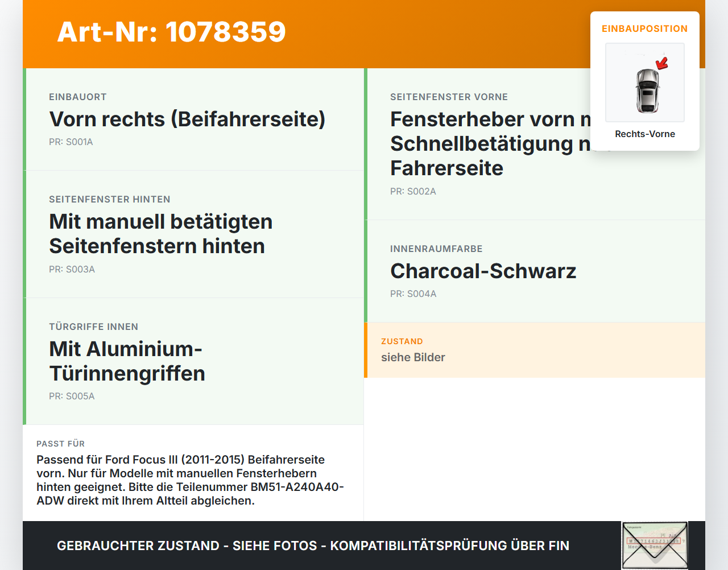Select 'Mit Aluminium-Türinnengriffen' value
Screen dimensions: 728x570
tap(127, 361)
